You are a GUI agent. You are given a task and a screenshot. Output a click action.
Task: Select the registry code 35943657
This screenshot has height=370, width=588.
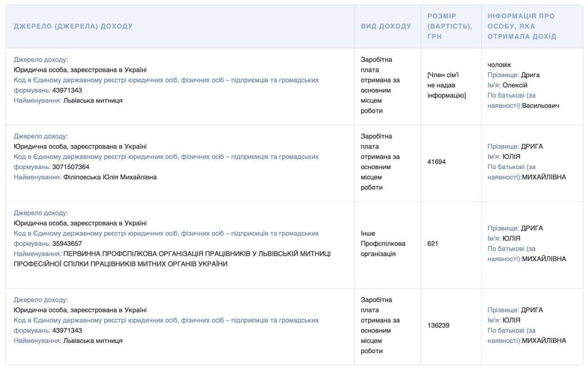coord(67,244)
